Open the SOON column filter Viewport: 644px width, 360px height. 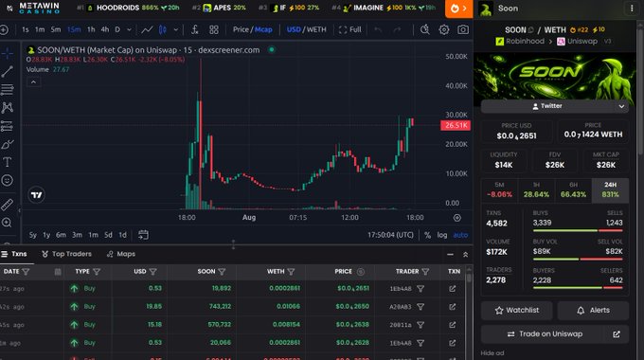[222, 271]
